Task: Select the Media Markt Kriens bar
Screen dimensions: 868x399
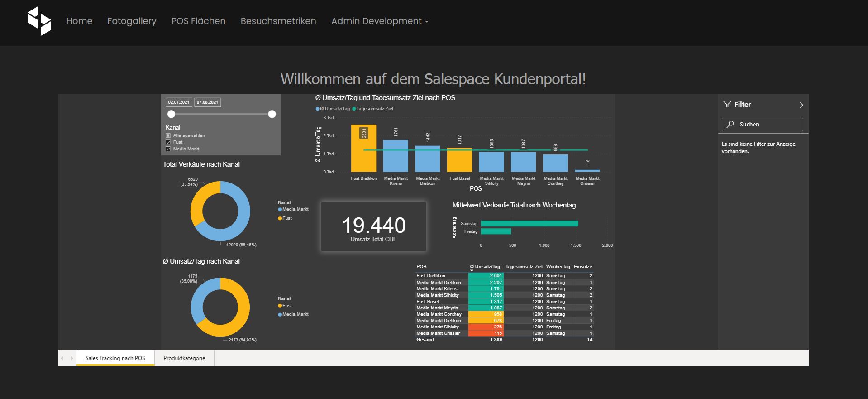Action: click(396, 156)
